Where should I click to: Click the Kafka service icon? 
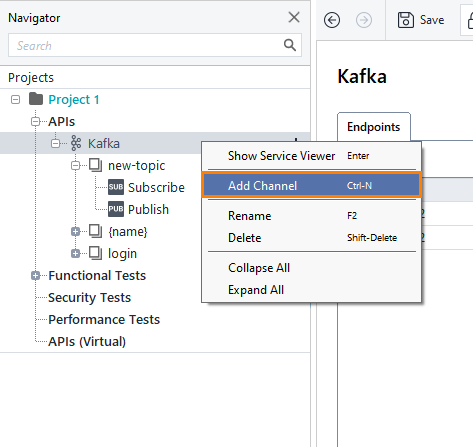[x=76, y=143]
